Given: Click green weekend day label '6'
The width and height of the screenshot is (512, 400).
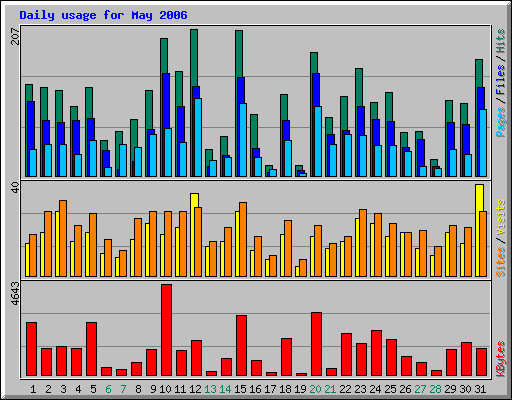Looking at the screenshot, I should point(108,389).
